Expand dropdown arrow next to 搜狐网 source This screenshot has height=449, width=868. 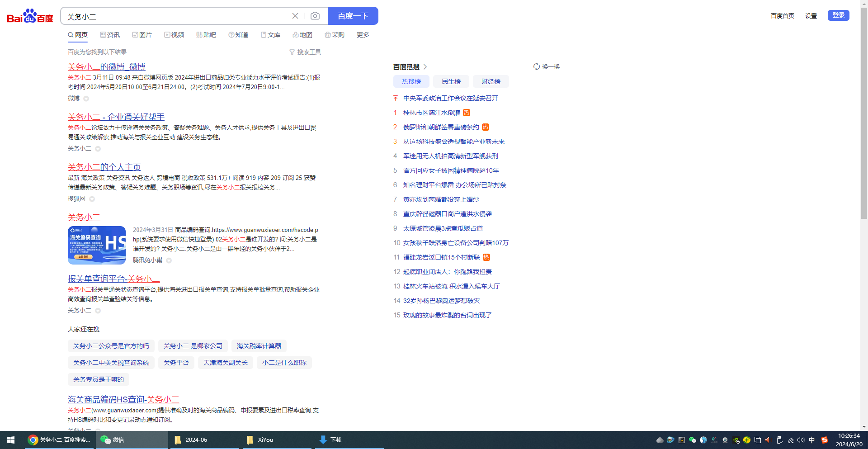(92, 199)
